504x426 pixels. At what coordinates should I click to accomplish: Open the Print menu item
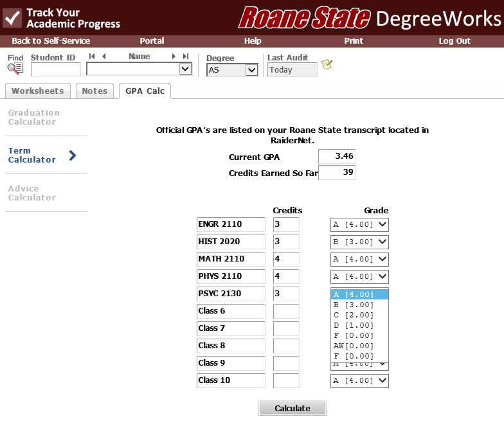tap(354, 40)
